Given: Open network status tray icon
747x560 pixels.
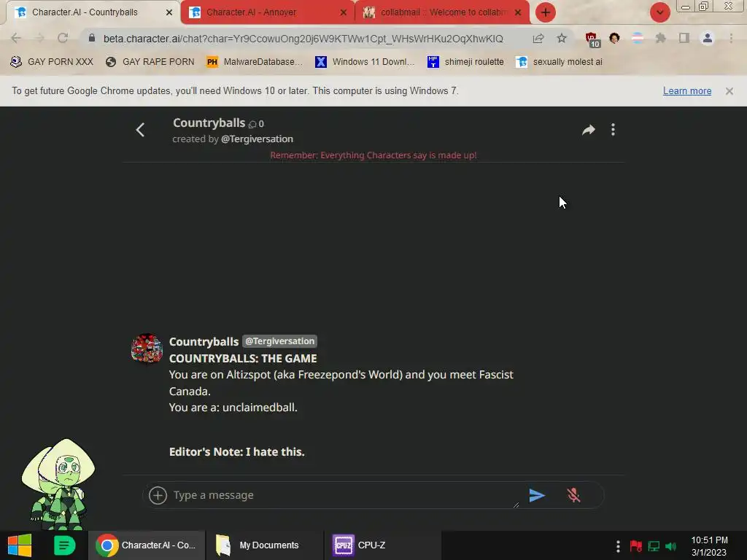Looking at the screenshot, I should click(654, 546).
